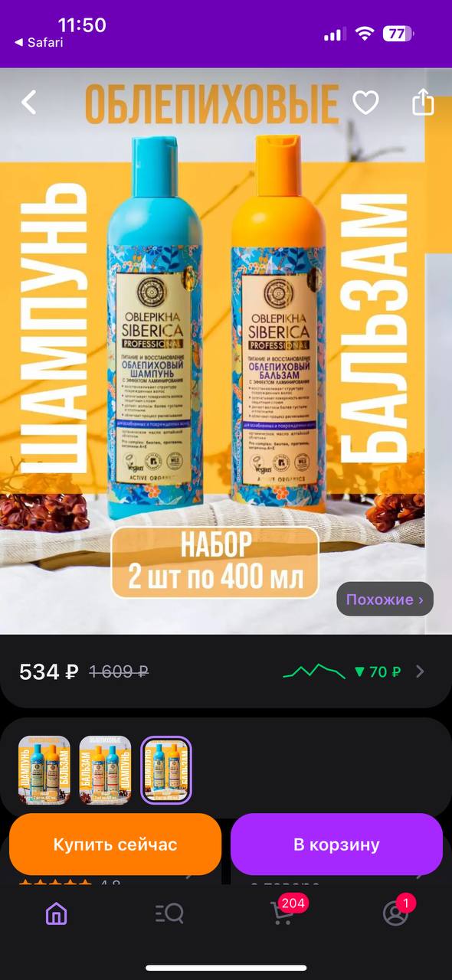
Task: Open the home tab icon in the bottom bar
Action: (x=56, y=913)
